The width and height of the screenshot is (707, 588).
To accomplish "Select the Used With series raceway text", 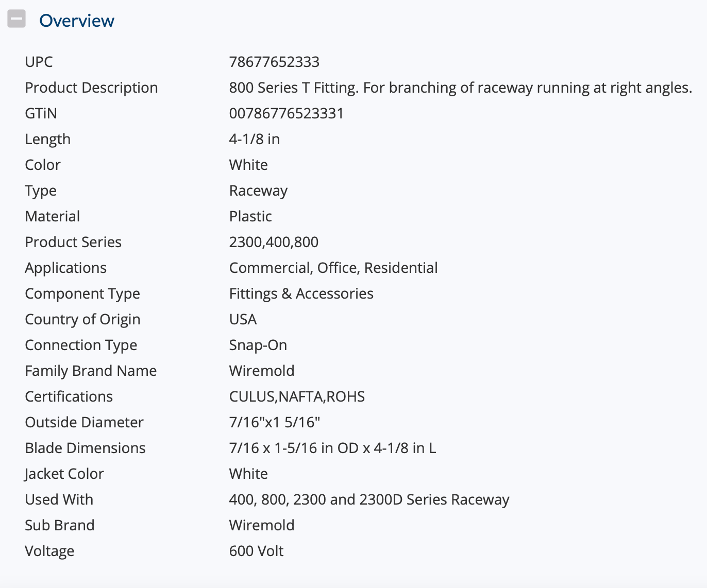I will coord(369,499).
